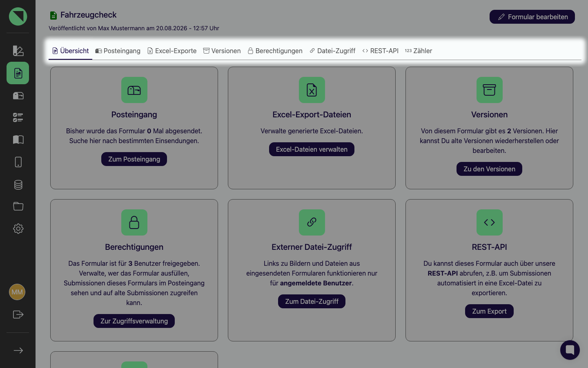Screen dimensions: 588x368
Task: Click the Berechtigungen card heading
Action: [134, 247]
